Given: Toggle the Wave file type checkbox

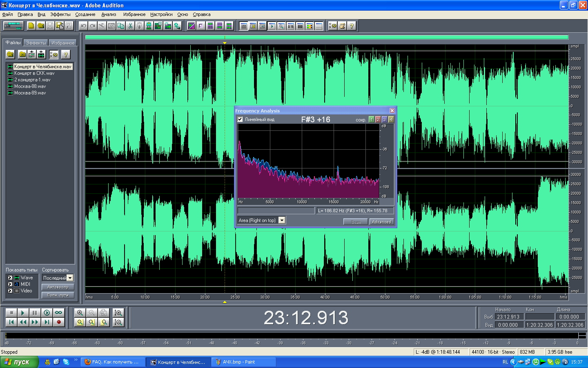Looking at the screenshot, I should [10, 278].
